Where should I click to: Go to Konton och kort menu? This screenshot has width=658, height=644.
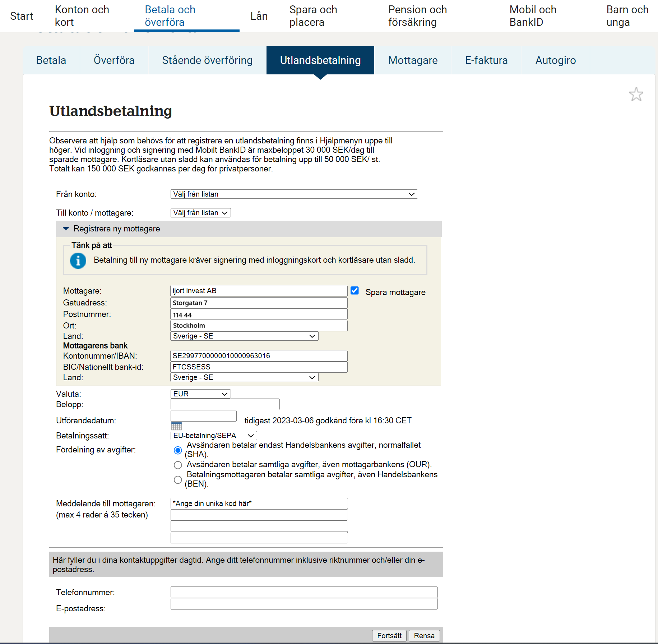pos(82,16)
